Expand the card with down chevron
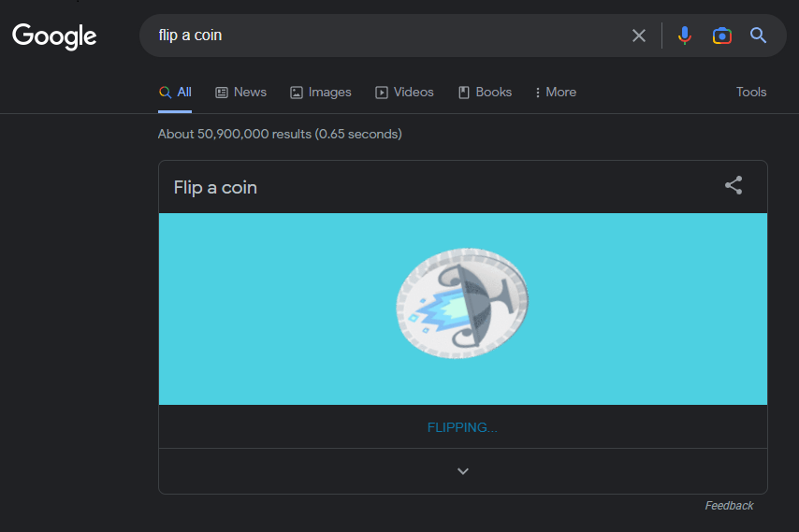This screenshot has height=532, width=799. point(463,471)
